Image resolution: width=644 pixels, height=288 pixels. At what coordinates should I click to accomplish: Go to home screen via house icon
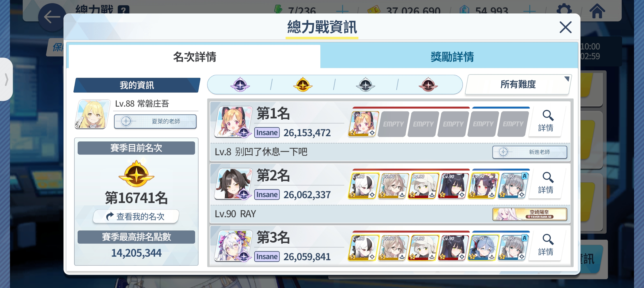597,11
